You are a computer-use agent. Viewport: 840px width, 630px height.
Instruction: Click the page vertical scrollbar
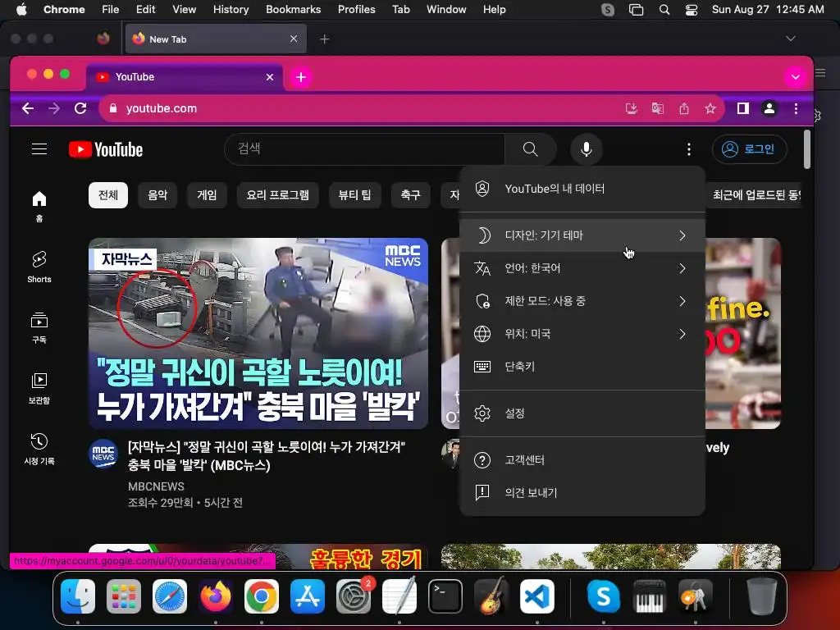[807, 150]
